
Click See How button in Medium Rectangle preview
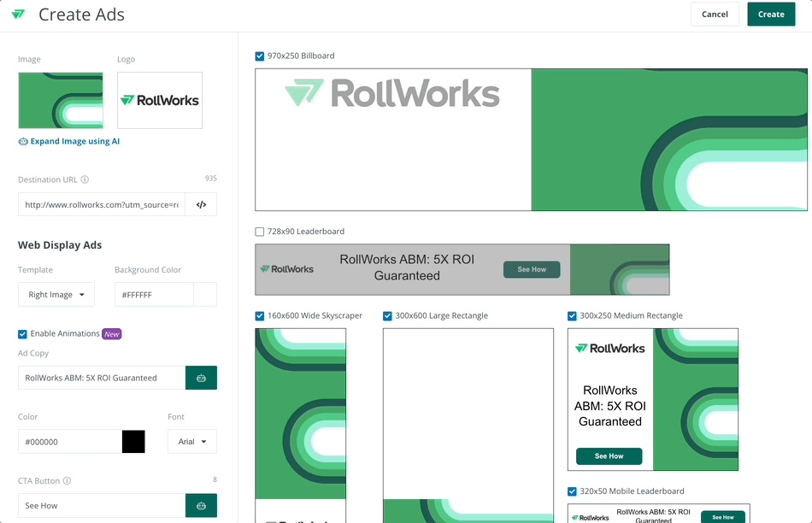tap(609, 456)
